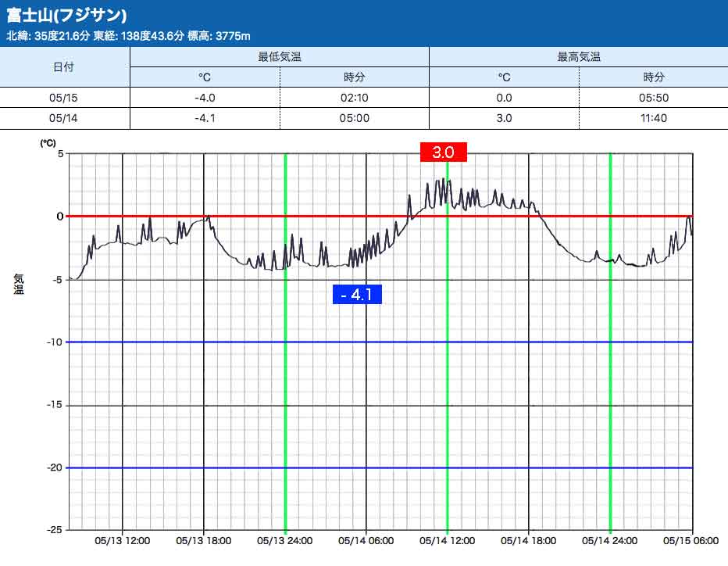Click the 時分 subheader under 最高気温
The width and height of the screenshot is (728, 566).
pyautogui.click(x=654, y=77)
